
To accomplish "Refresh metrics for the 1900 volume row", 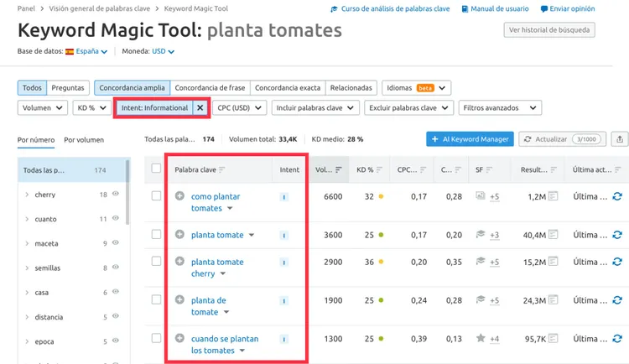I will pos(617,300).
